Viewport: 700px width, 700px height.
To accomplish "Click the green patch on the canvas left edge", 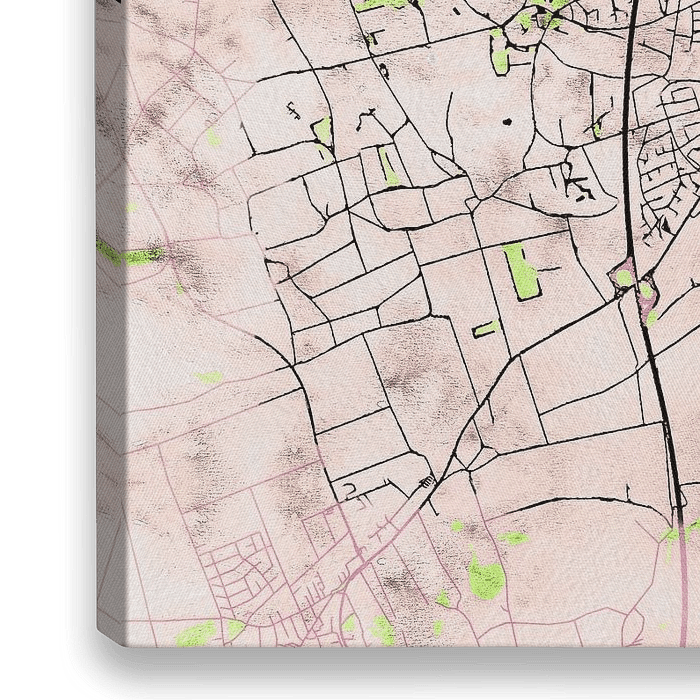I will point(130,255).
